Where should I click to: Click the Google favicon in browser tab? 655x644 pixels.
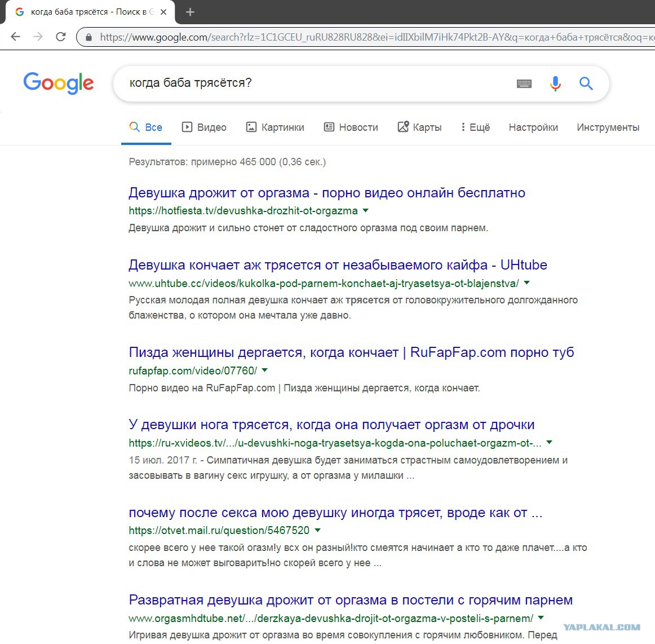pos(19,12)
